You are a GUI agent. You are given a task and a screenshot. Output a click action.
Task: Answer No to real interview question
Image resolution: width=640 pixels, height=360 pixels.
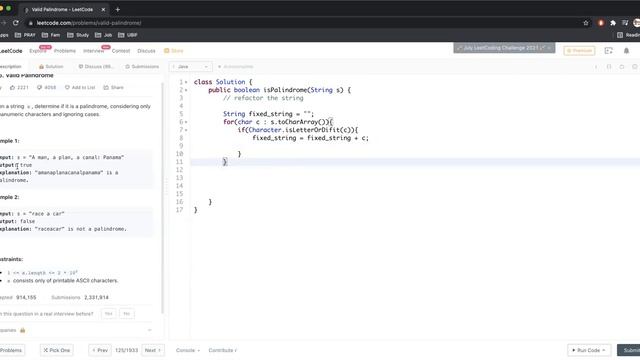[x=127, y=314]
